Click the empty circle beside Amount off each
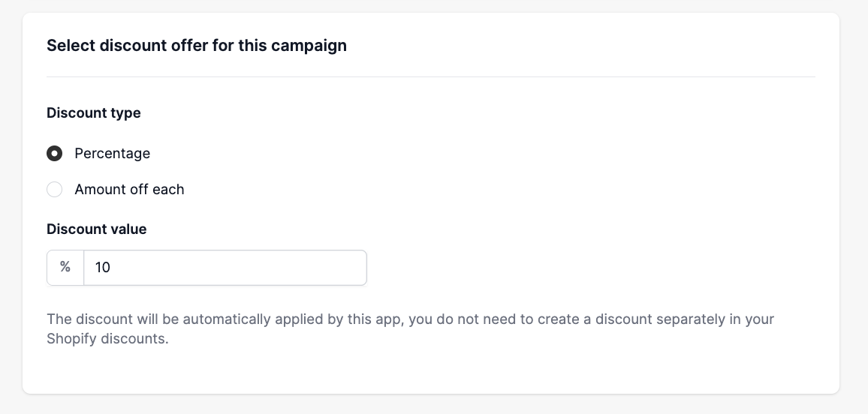This screenshot has width=868, height=414. pyautogui.click(x=54, y=190)
